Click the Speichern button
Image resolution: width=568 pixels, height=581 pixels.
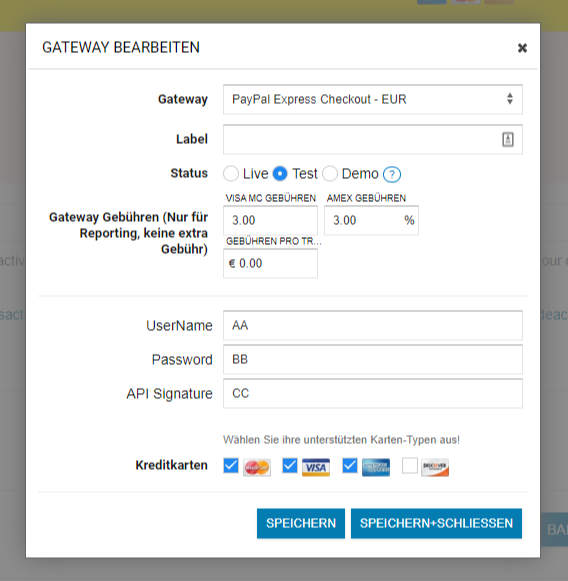click(x=301, y=523)
